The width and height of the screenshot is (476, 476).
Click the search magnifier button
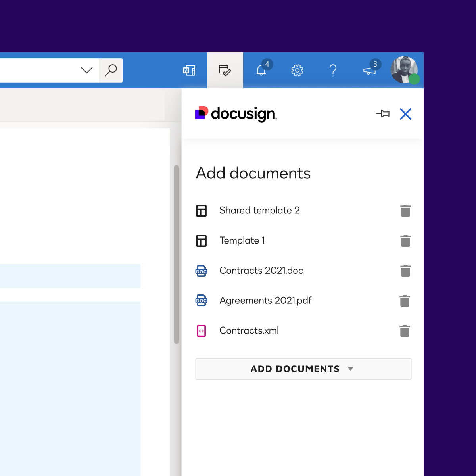click(111, 70)
